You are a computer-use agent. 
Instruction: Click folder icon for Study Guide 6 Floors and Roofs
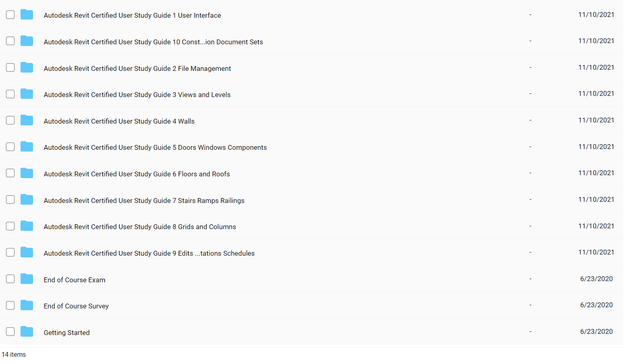click(x=27, y=173)
